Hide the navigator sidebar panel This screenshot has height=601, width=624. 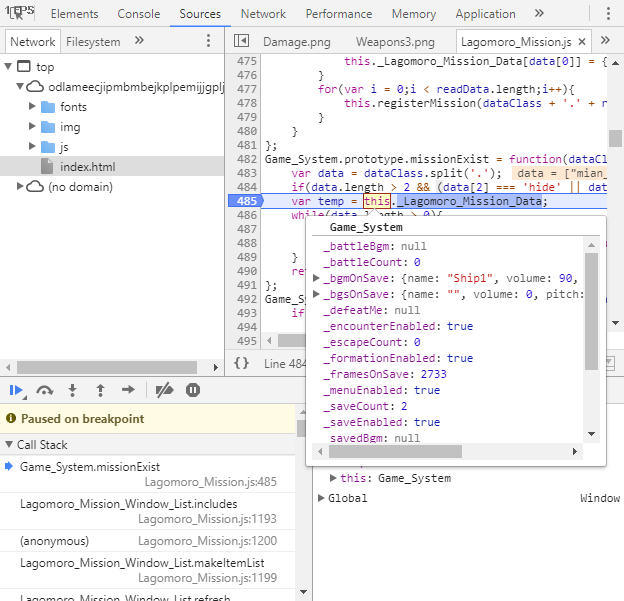click(x=241, y=41)
